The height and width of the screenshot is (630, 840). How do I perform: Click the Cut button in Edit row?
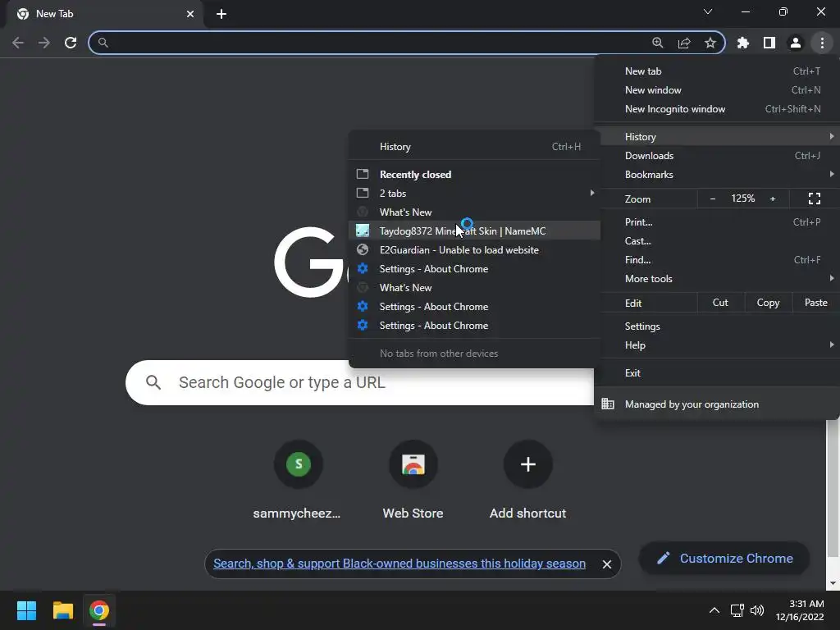tap(720, 303)
